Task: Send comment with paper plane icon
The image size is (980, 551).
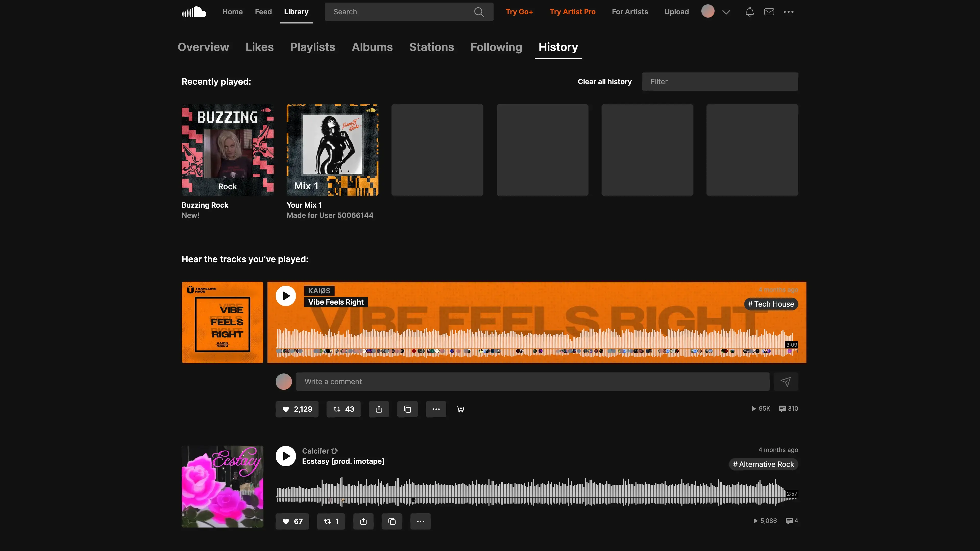Action: pos(786,381)
